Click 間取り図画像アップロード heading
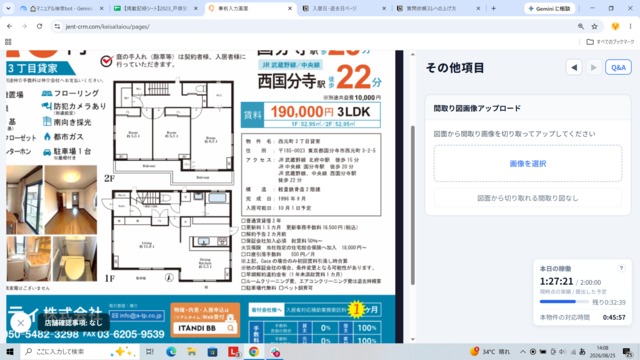Screen dimensions: 640x360 pos(477,108)
